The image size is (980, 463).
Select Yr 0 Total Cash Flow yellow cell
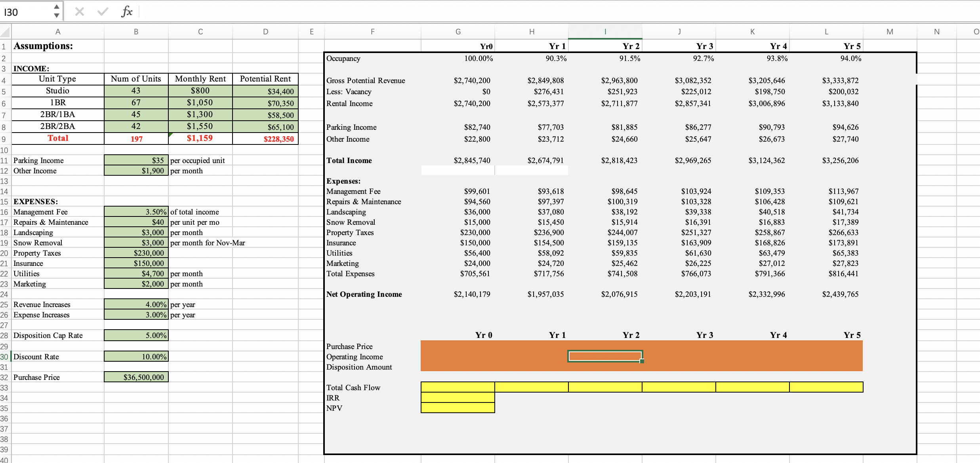458,387
